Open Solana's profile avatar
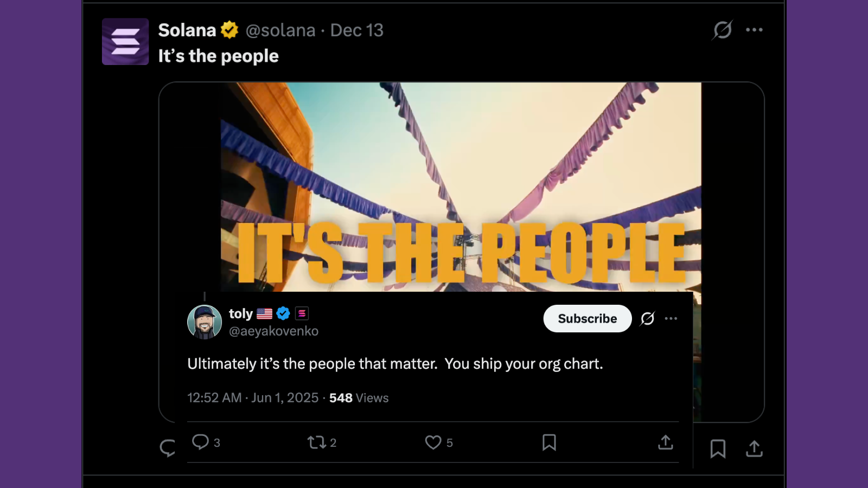The image size is (868, 488). click(x=125, y=42)
